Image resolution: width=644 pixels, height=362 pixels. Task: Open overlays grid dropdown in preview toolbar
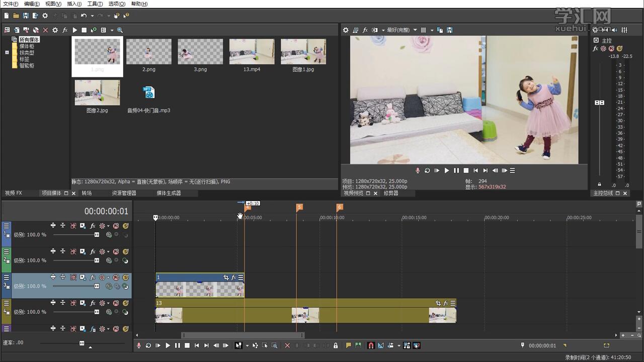(x=431, y=30)
